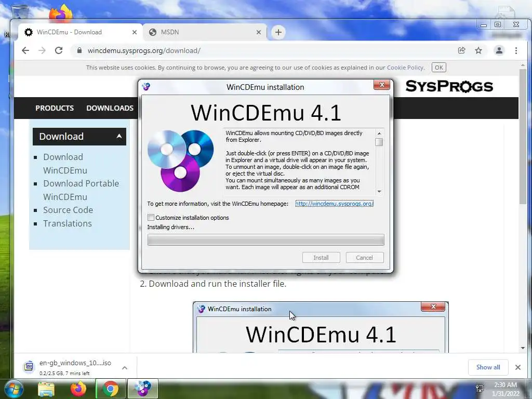This screenshot has height=399, width=532.
Task: Click the browser forward arrow
Action: click(42, 50)
